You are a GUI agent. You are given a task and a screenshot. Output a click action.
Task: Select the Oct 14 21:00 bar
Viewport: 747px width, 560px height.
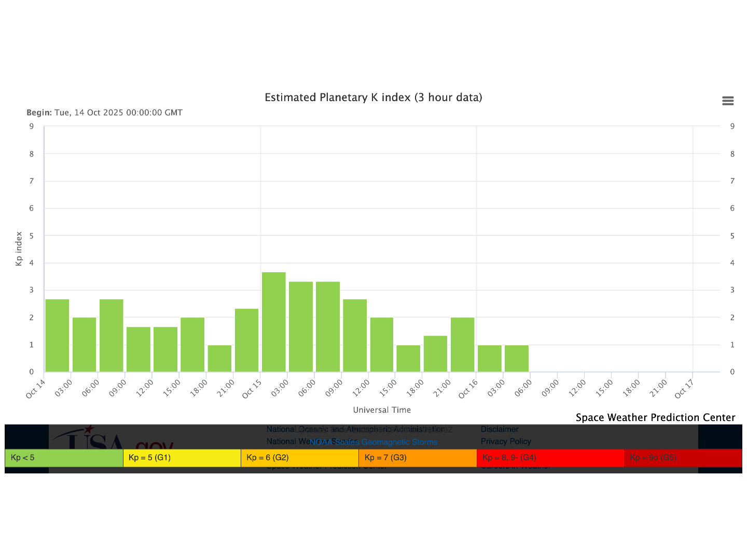click(246, 340)
